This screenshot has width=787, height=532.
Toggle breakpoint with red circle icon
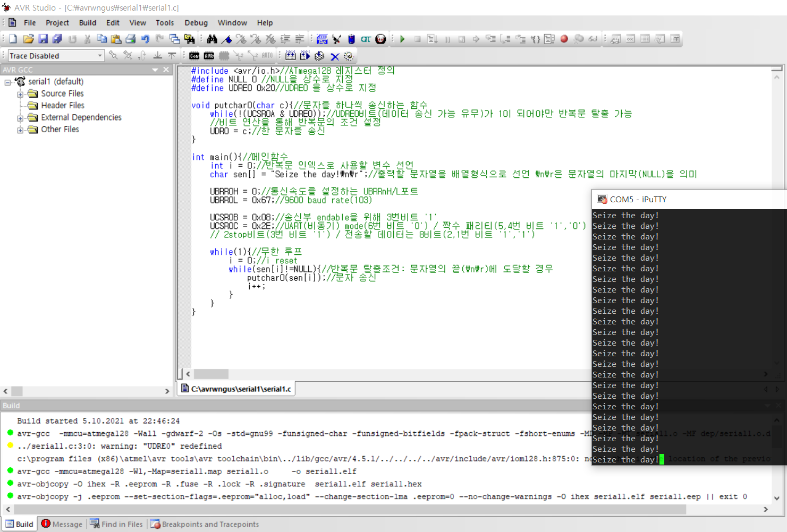tap(564, 39)
